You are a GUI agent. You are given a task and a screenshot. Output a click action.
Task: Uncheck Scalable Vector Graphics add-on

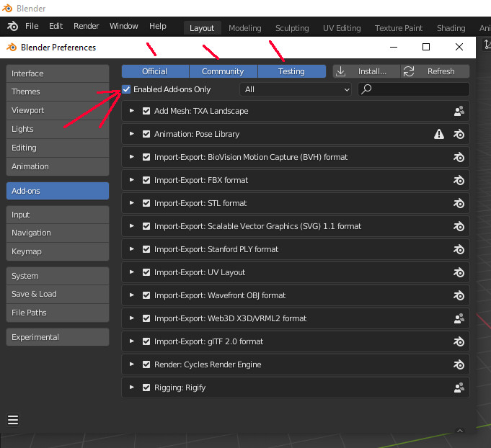146,226
